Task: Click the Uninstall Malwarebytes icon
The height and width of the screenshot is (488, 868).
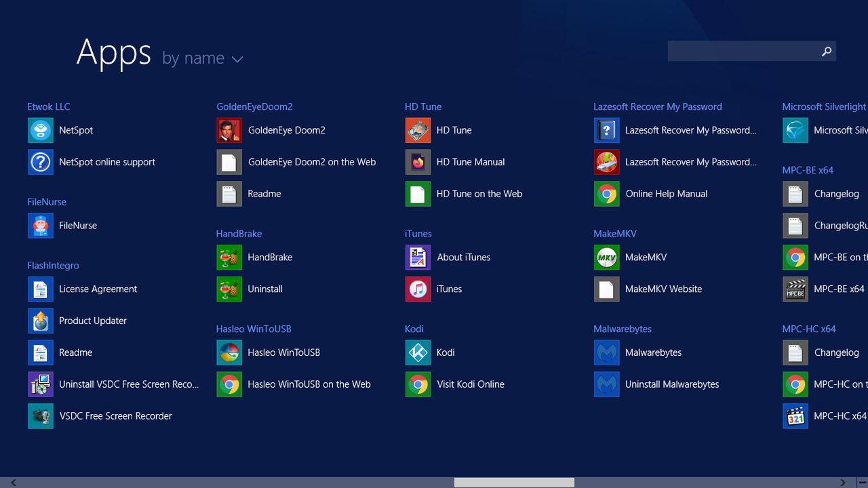Action: click(x=606, y=385)
